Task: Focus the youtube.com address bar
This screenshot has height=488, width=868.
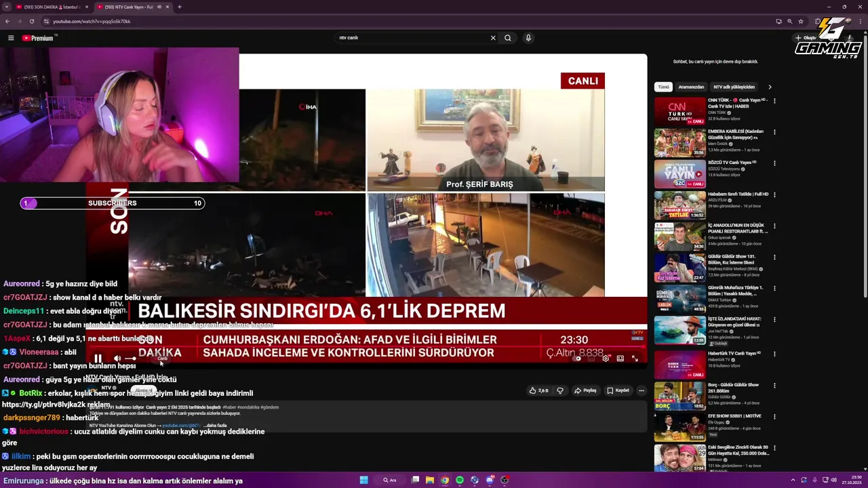Action: click(407, 21)
